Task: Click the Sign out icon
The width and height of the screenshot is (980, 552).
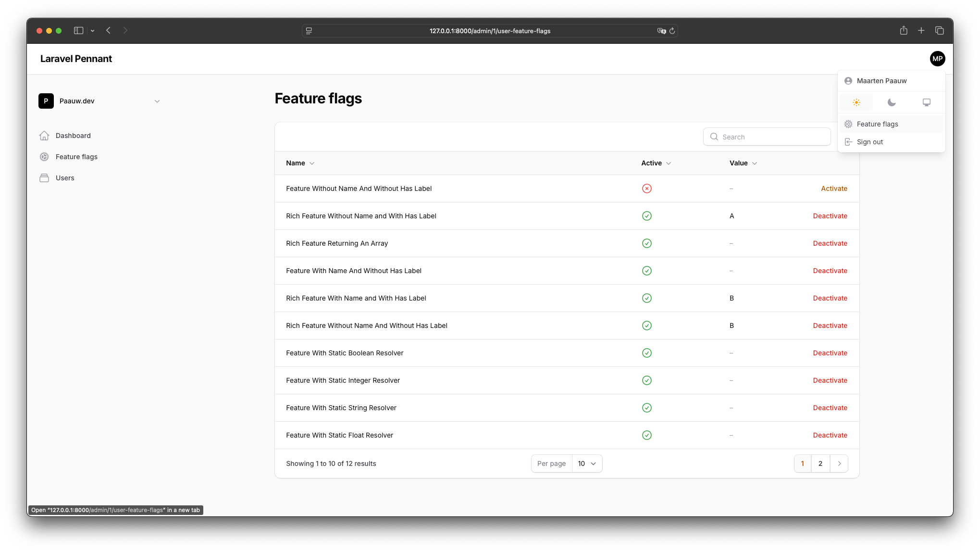Action: (848, 142)
